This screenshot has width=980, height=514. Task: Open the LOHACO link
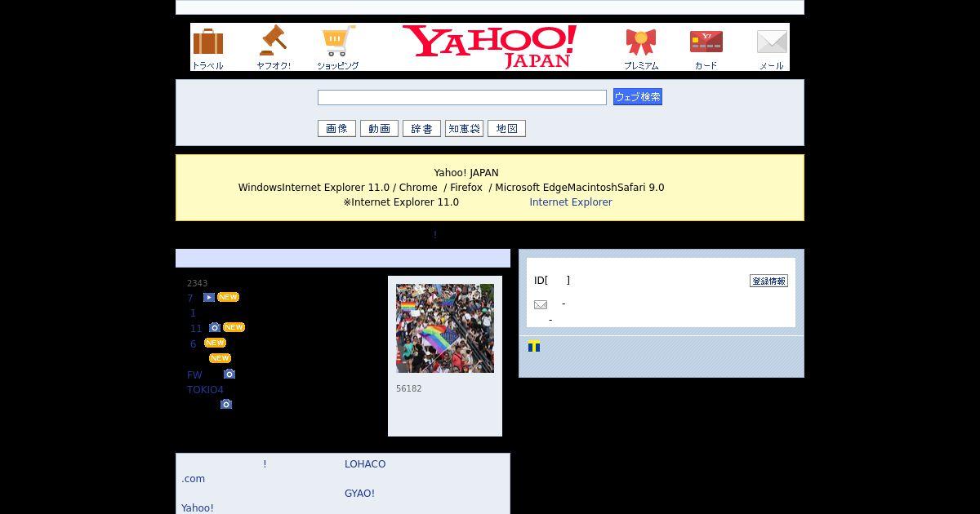click(365, 463)
